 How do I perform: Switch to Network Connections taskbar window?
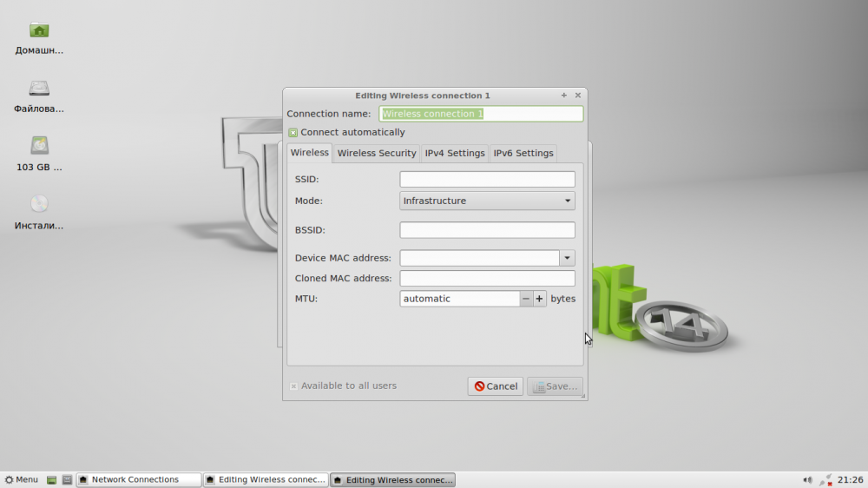coord(138,479)
